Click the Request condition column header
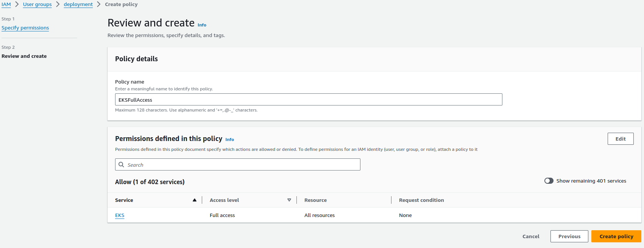This screenshot has width=644, height=248. click(x=421, y=200)
